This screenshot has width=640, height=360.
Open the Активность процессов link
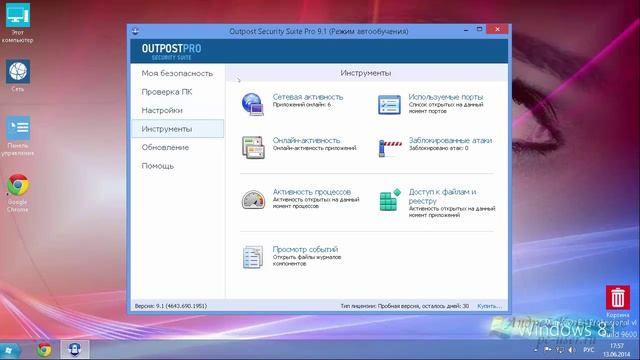click(x=311, y=192)
